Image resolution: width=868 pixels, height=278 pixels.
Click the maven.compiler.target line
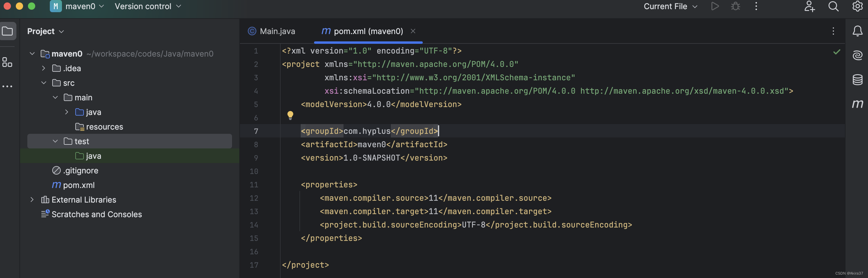435,211
